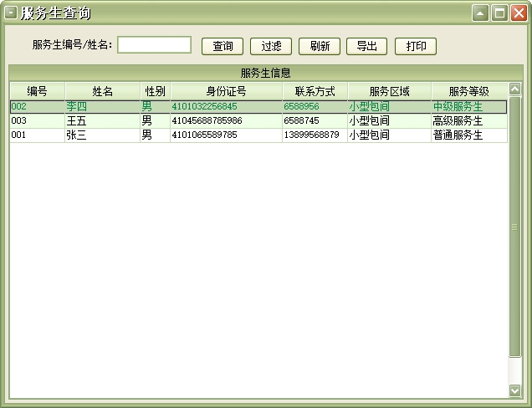Minimize the 服务生查询 window
The height and width of the screenshot is (408, 532).
480,13
